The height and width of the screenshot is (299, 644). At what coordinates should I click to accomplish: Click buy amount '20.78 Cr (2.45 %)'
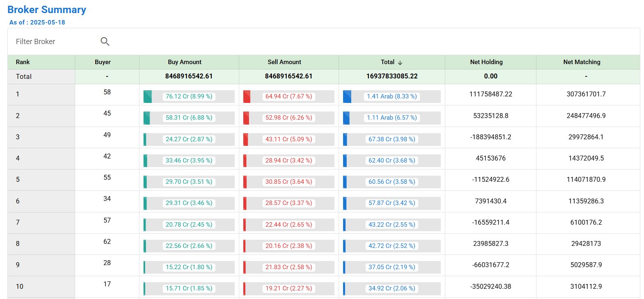(189, 225)
